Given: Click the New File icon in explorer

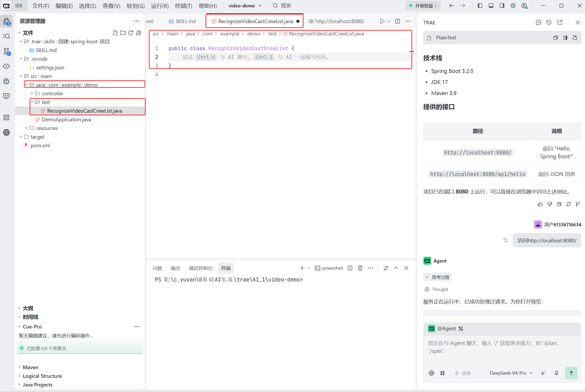Looking at the screenshot, I should click(115, 33).
